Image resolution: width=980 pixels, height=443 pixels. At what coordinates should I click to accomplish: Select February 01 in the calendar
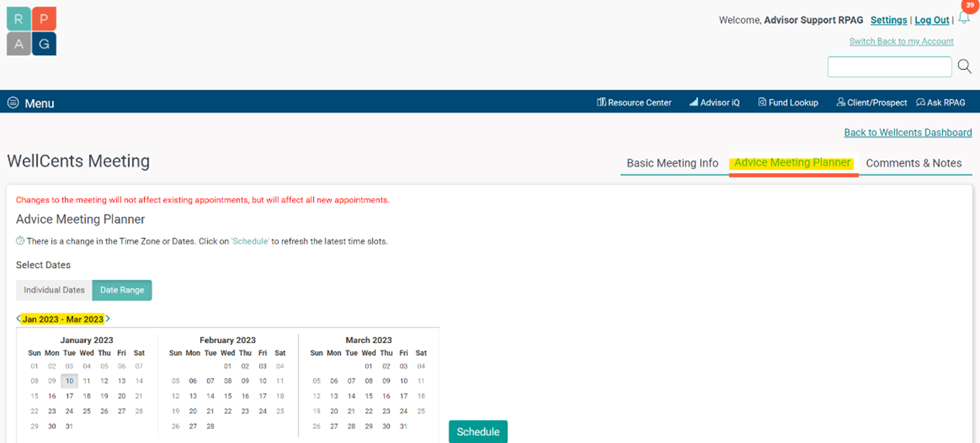tap(228, 366)
